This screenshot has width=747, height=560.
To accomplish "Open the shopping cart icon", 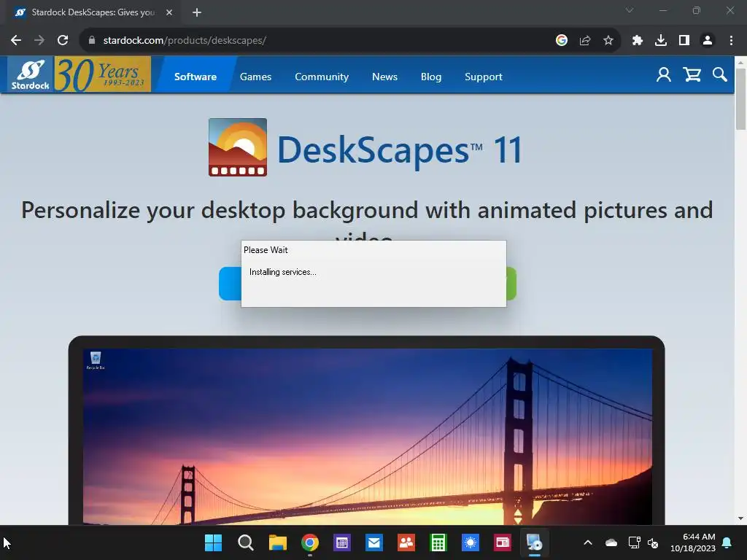I will coord(692,75).
